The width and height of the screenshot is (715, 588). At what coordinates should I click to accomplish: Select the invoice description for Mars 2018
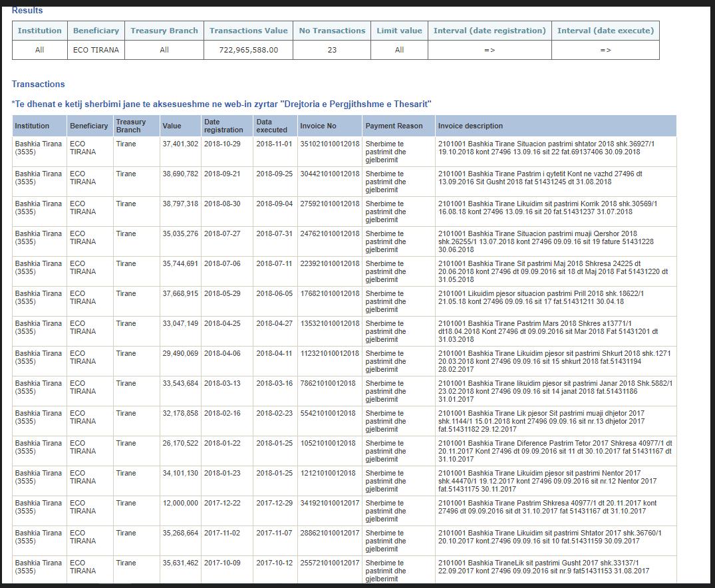[548, 331]
